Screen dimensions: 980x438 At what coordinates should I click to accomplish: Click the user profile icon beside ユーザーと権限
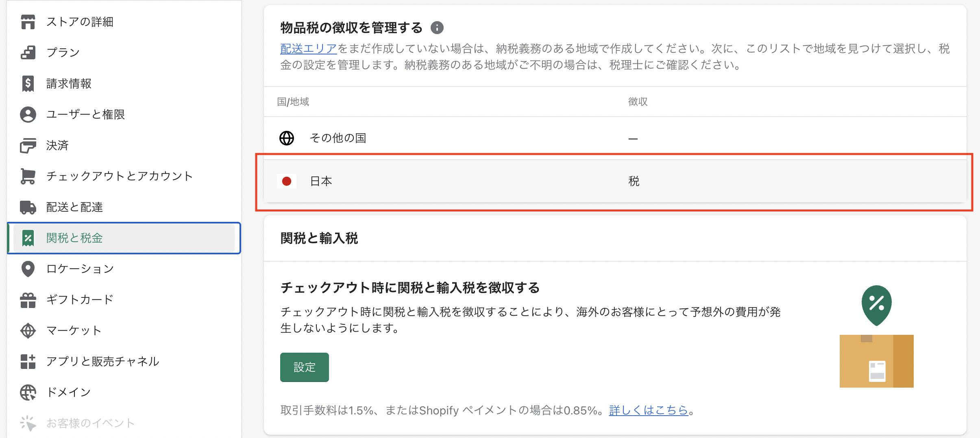28,115
